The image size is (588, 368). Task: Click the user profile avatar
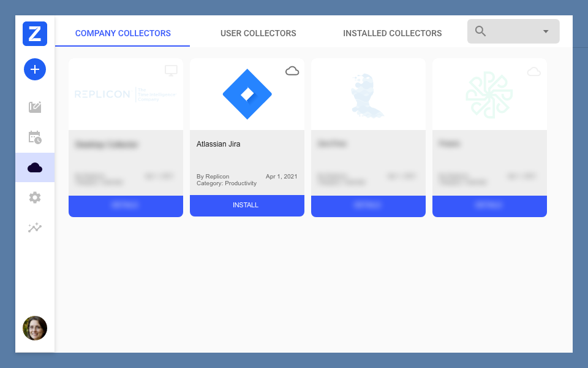tap(35, 328)
